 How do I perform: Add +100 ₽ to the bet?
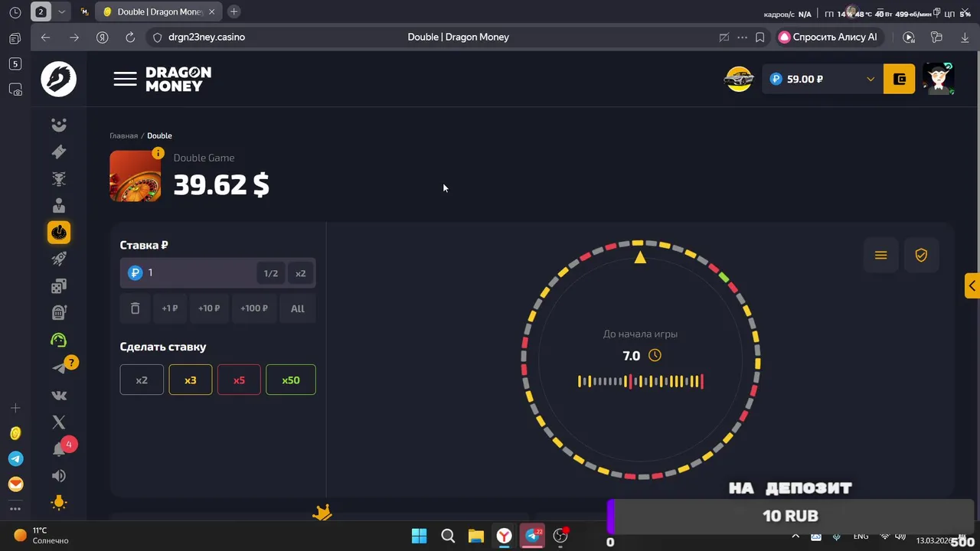(x=254, y=308)
